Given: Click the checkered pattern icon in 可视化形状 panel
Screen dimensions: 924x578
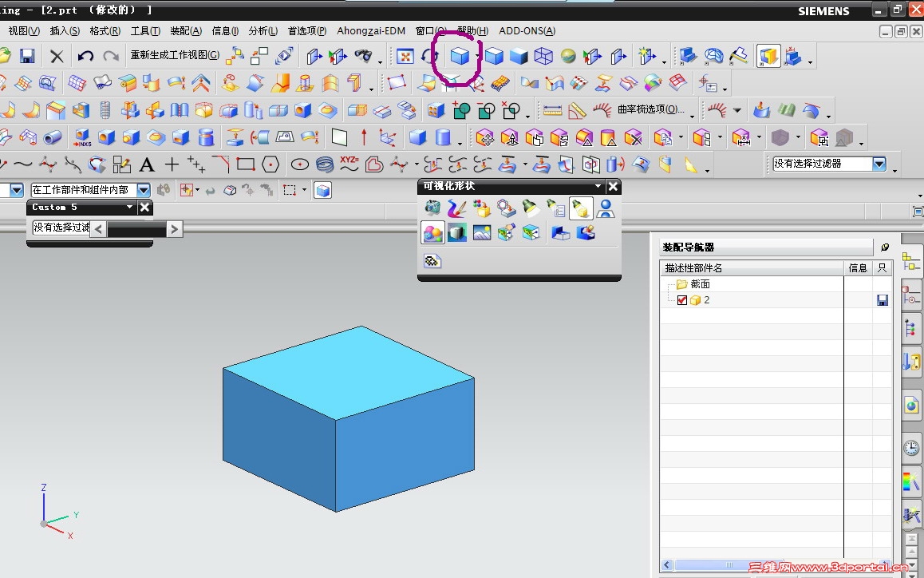Looking at the screenshot, I should (432, 261).
